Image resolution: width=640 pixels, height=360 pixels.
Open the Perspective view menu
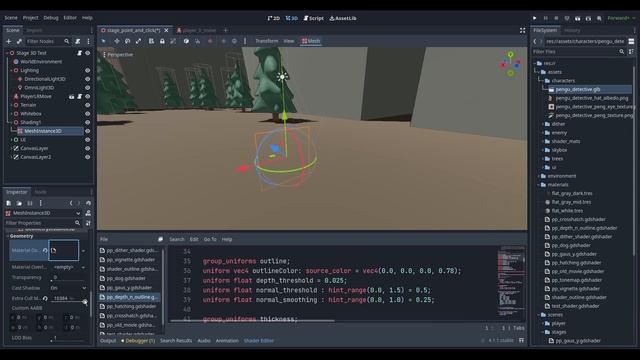(118, 54)
